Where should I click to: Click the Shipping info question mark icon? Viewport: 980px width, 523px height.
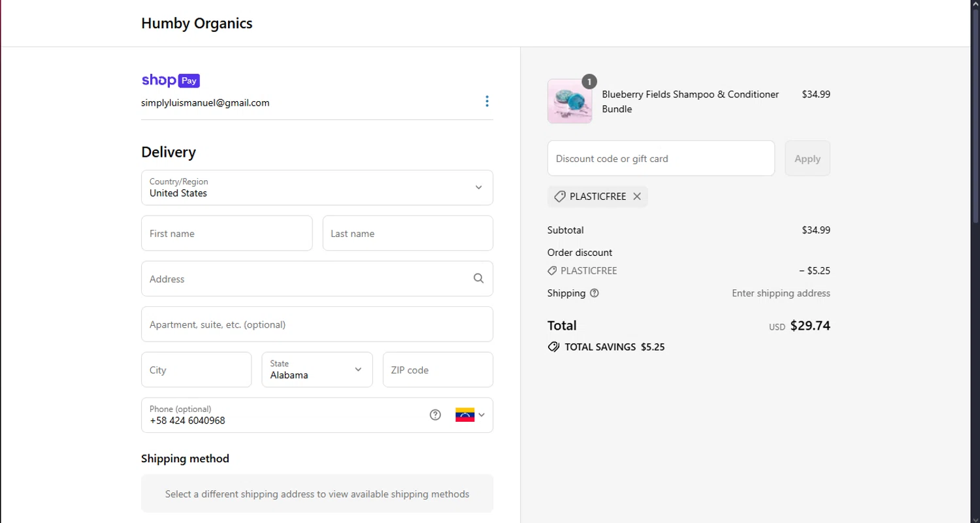[594, 293]
